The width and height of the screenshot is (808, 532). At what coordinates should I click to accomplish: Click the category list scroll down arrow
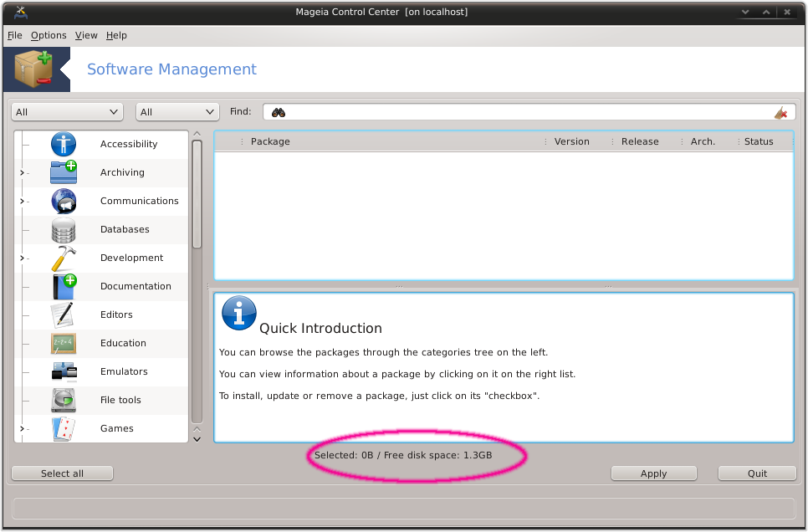tap(197, 439)
